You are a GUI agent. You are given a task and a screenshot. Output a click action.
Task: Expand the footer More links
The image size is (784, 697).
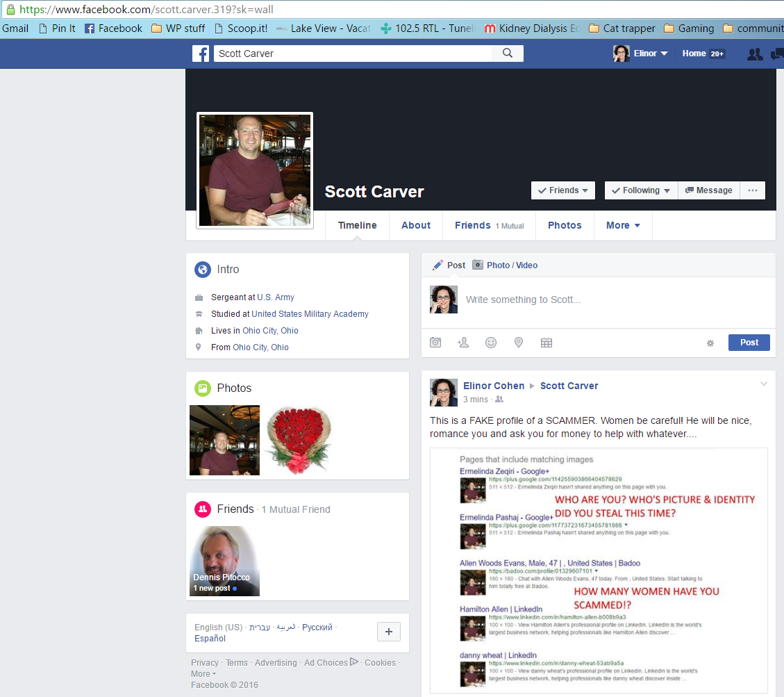pos(203,674)
